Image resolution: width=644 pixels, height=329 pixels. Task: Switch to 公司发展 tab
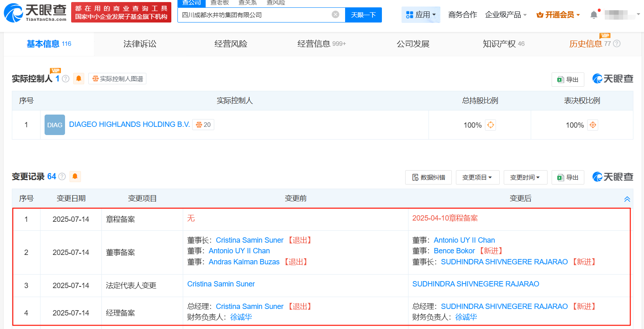point(413,44)
